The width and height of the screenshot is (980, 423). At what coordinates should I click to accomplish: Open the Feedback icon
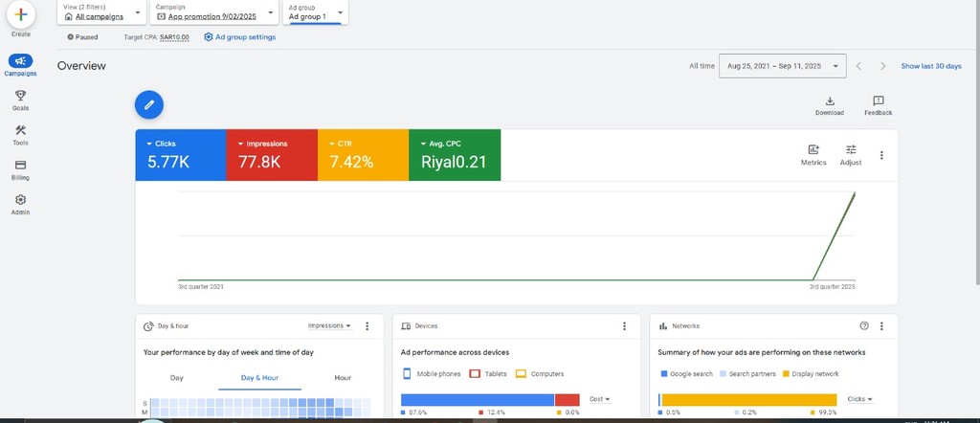click(878, 101)
